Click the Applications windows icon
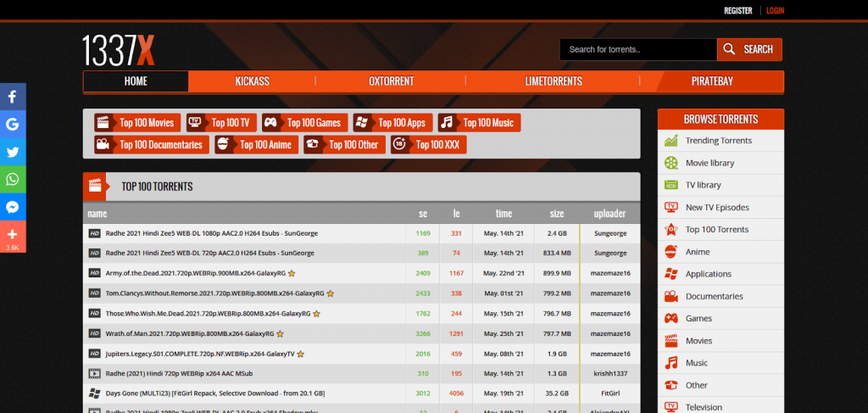 click(671, 273)
